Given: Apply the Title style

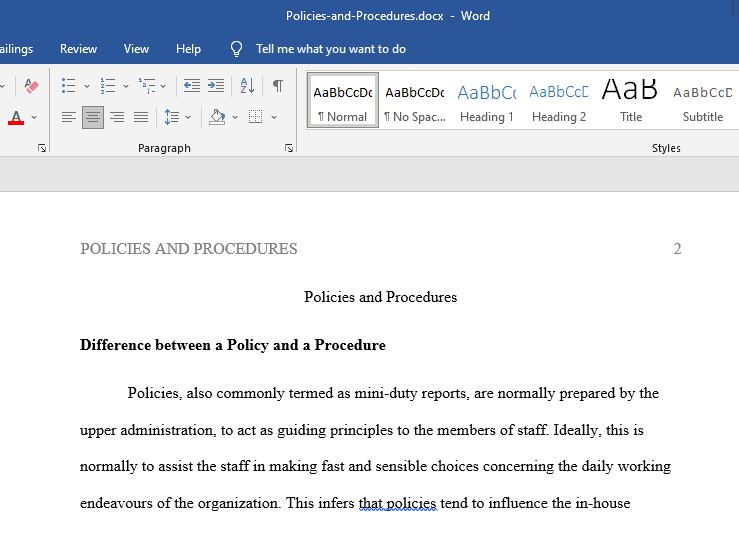Looking at the screenshot, I should [x=631, y=100].
